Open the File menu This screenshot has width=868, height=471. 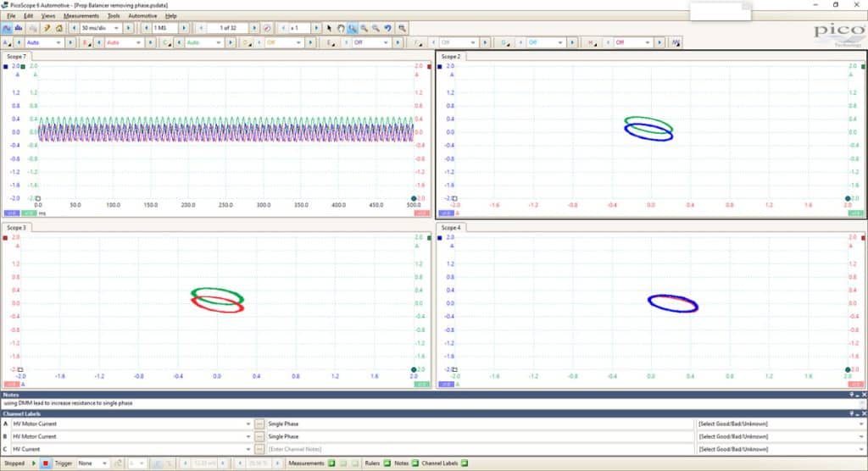click(x=11, y=16)
